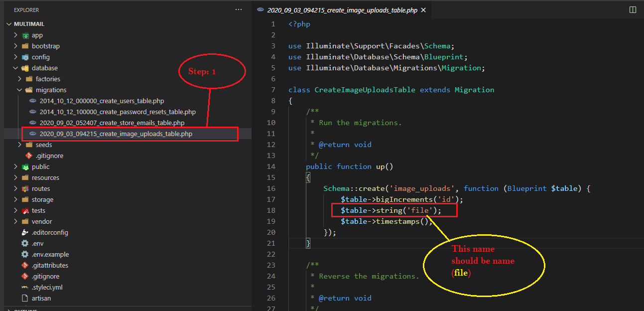644x311 pixels.
Task: Open the .styleci.yml file
Action: pos(47,288)
